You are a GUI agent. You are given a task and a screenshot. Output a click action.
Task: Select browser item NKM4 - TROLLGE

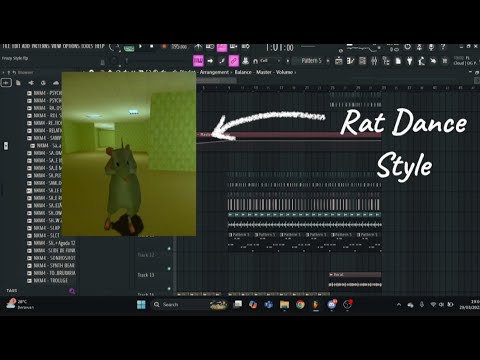(47, 280)
